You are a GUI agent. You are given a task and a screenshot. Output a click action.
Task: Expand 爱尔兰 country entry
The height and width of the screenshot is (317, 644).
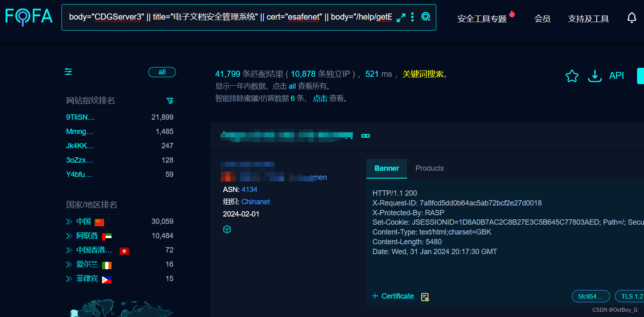coord(69,265)
